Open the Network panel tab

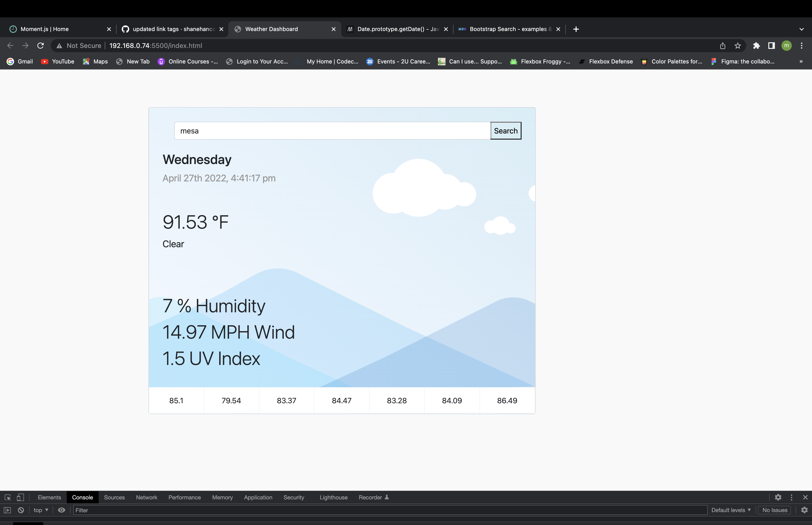[x=147, y=497]
